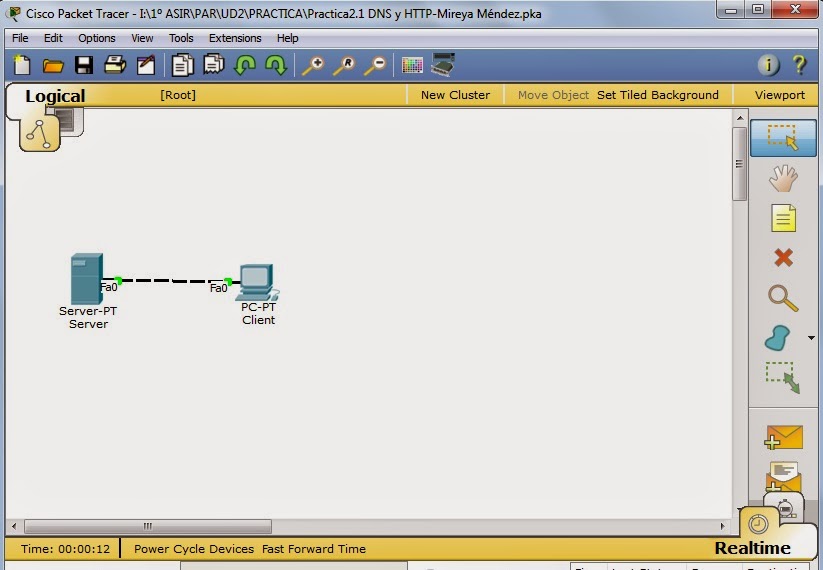The height and width of the screenshot is (570, 823).
Task: Open the Options menu
Action: click(x=97, y=38)
